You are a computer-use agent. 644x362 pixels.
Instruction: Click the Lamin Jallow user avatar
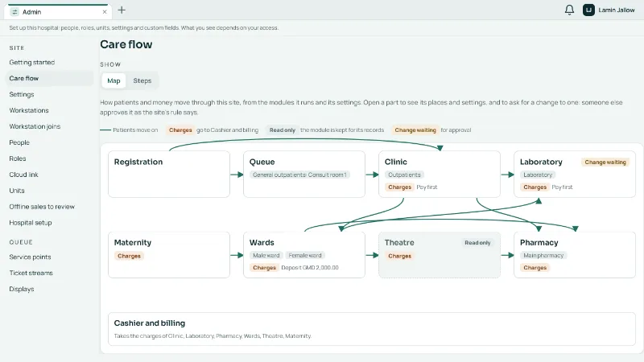[588, 10]
